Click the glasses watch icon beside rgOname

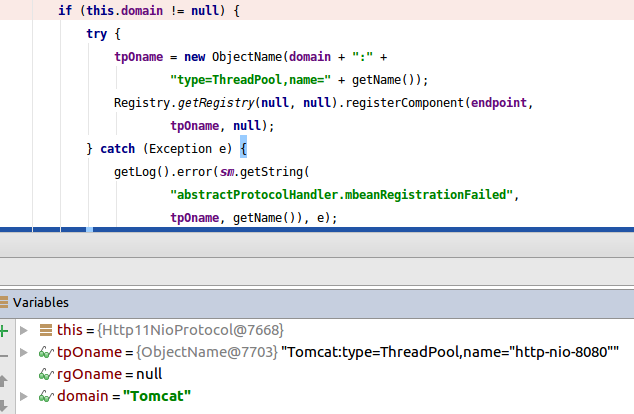[46, 374]
